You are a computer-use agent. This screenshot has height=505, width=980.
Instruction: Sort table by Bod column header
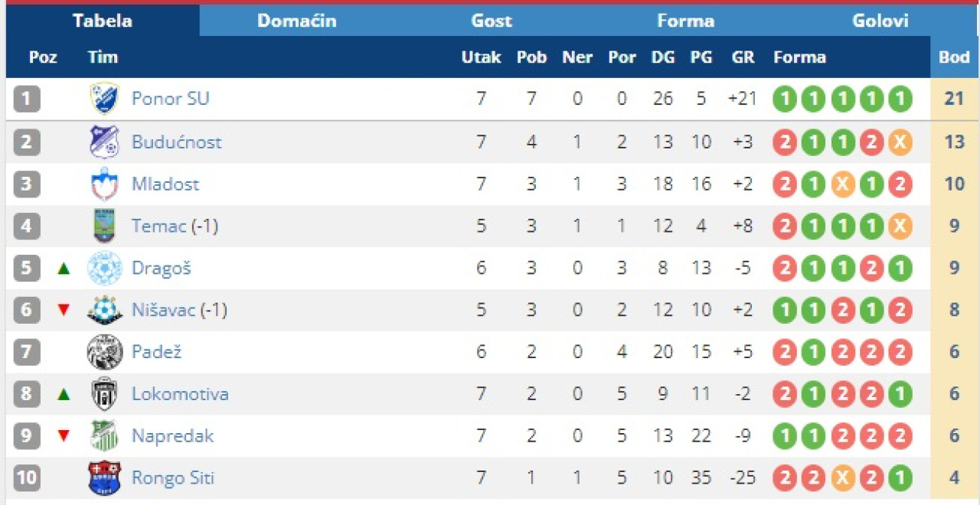pos(954,57)
